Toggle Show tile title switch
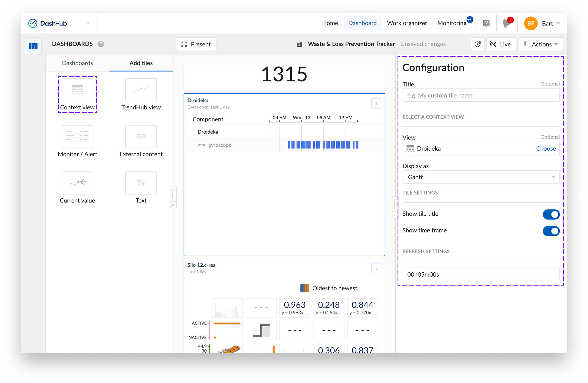 point(551,214)
